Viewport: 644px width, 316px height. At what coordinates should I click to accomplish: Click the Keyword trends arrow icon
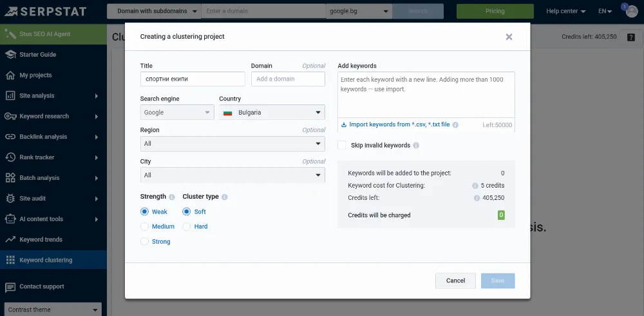coord(10,239)
